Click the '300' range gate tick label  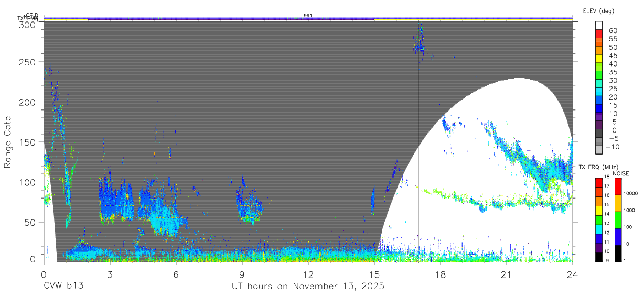tap(28, 24)
